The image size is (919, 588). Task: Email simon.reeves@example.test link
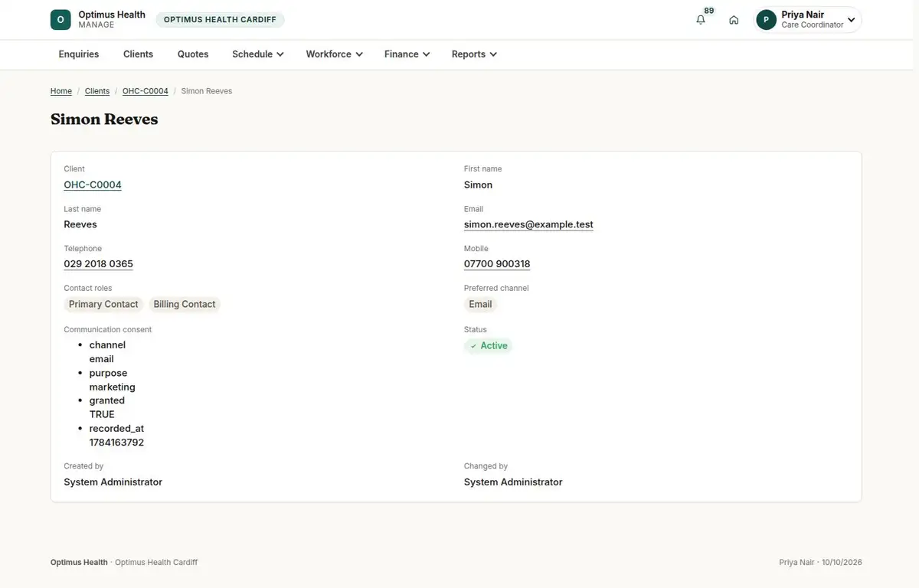(528, 224)
